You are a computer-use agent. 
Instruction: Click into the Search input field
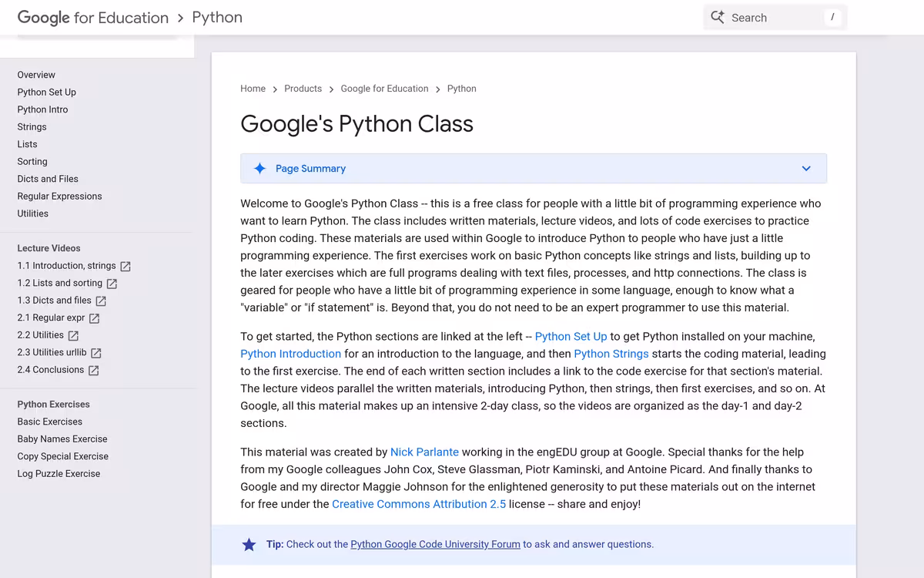click(x=775, y=17)
